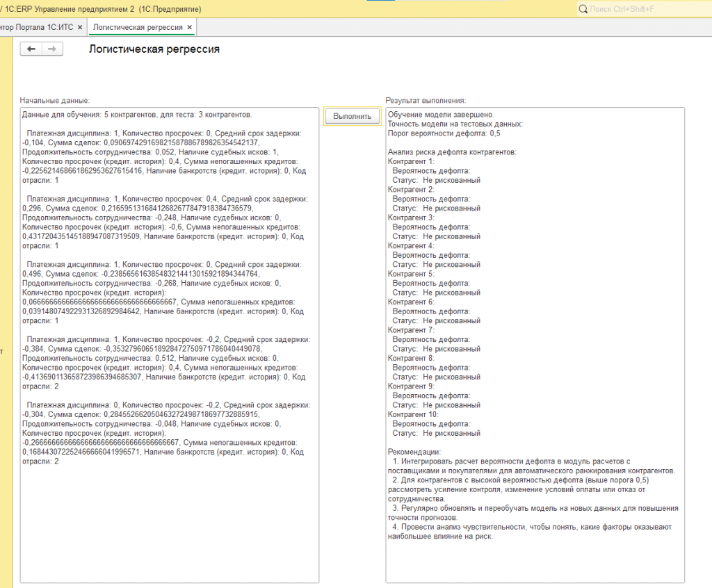The image size is (712, 588).
Task: Click the 'Контрагент 1:' line
Action: [411, 162]
